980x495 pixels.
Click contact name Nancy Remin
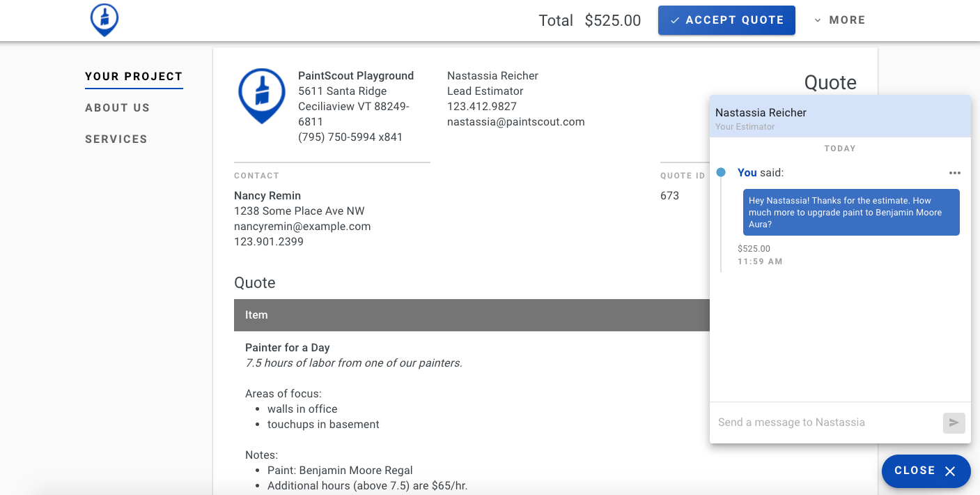pyautogui.click(x=267, y=196)
